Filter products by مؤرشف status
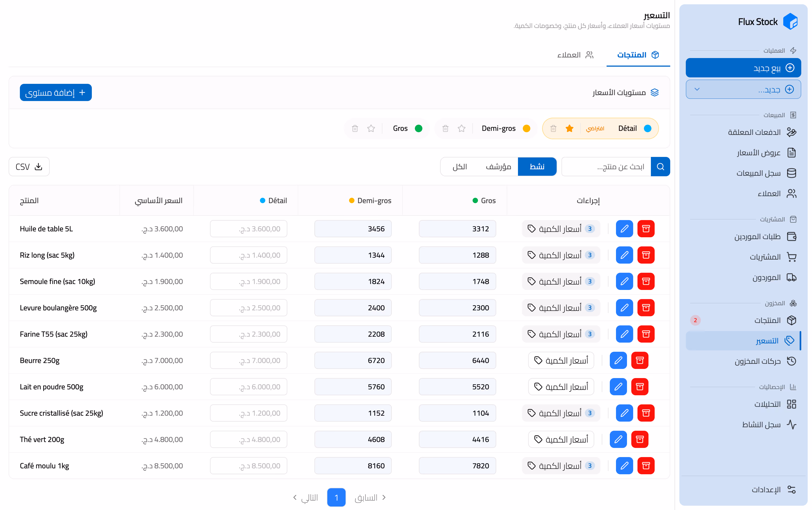Screen dimensions: 812x510 pos(498,167)
